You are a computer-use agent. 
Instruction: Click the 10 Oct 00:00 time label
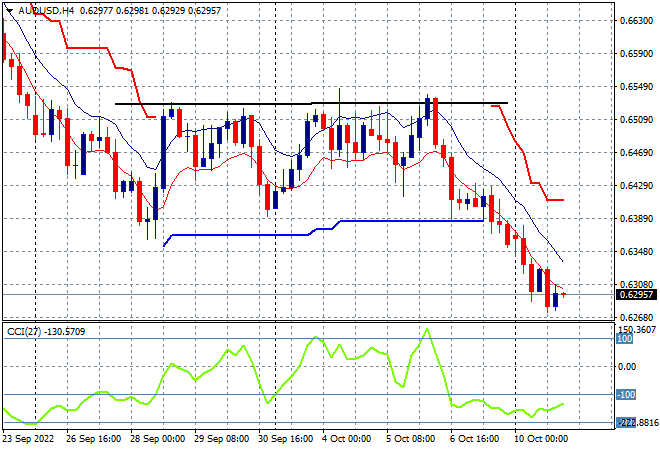tap(541, 439)
